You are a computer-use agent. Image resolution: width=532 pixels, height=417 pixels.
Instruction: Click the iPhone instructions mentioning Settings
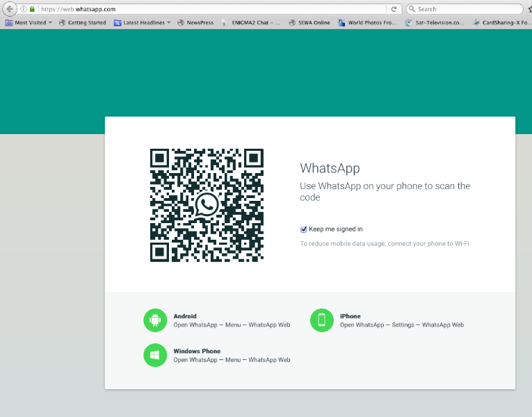(x=402, y=325)
